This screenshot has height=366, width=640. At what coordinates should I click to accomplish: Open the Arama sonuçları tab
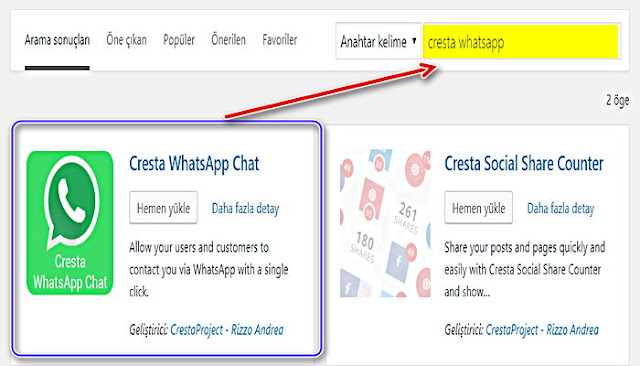[x=57, y=40]
